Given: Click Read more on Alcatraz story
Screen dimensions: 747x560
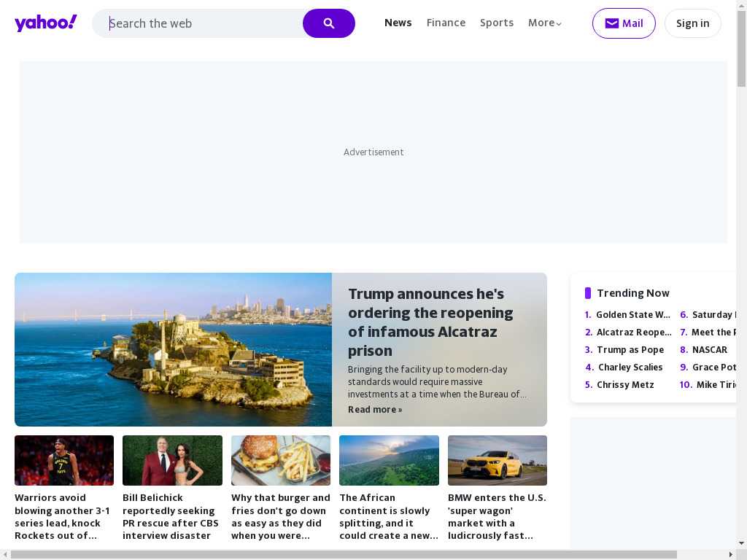Looking at the screenshot, I should (375, 410).
